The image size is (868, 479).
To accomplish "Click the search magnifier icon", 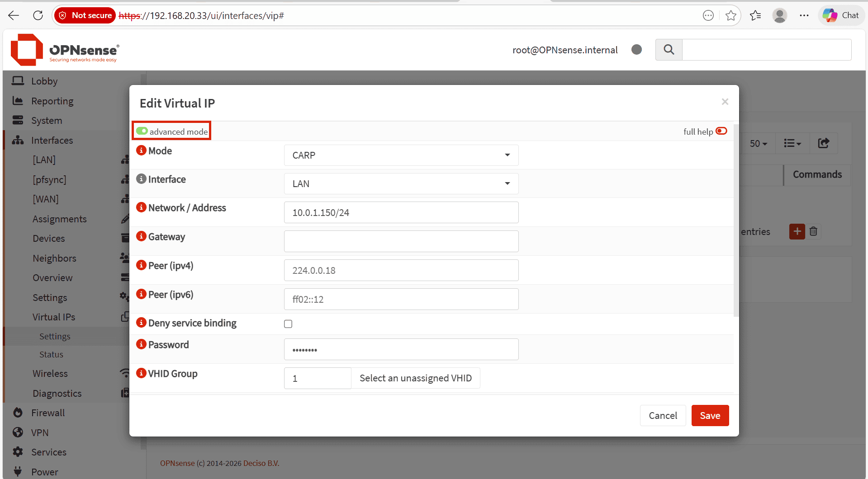I will point(669,50).
